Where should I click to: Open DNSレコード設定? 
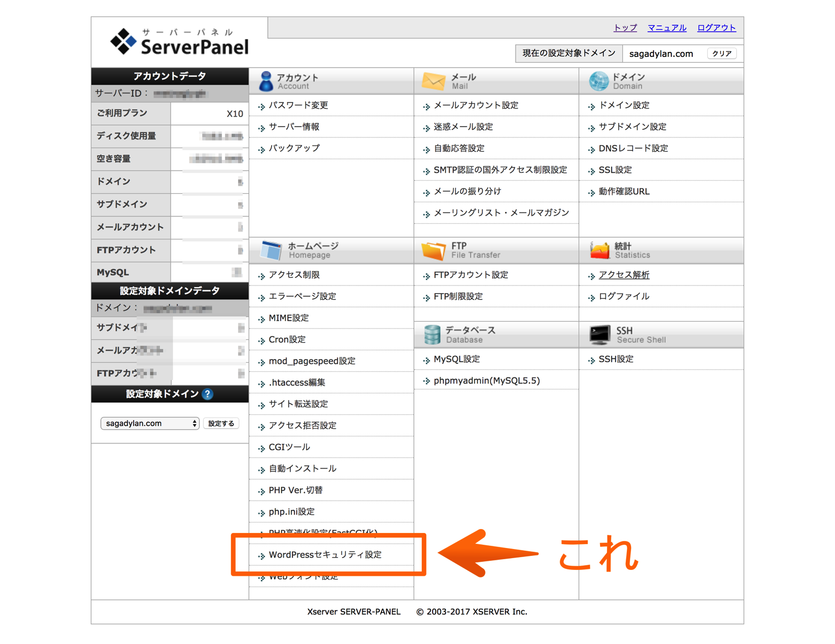(633, 148)
